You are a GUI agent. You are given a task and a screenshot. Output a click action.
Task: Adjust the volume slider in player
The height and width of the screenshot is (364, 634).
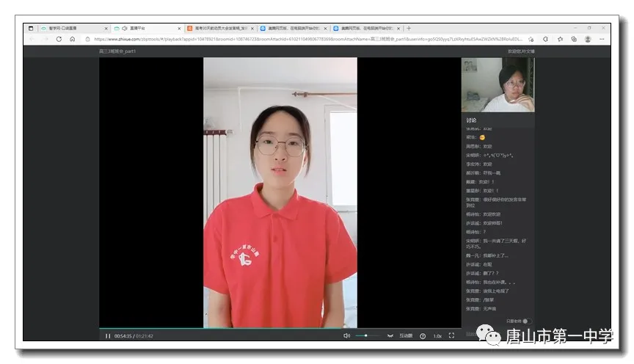pyautogui.click(x=366, y=336)
